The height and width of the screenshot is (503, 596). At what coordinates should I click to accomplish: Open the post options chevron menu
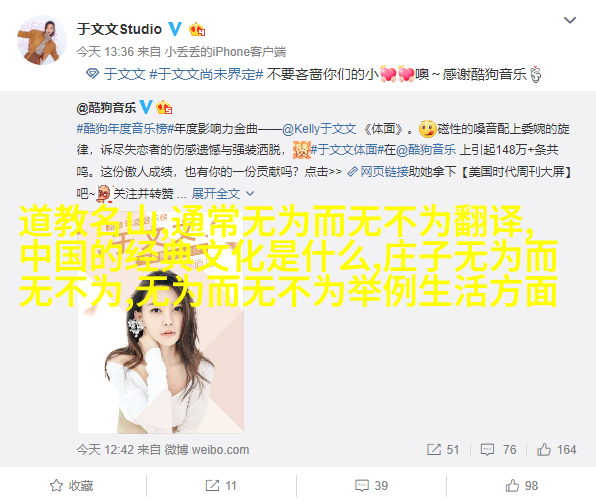(x=569, y=20)
